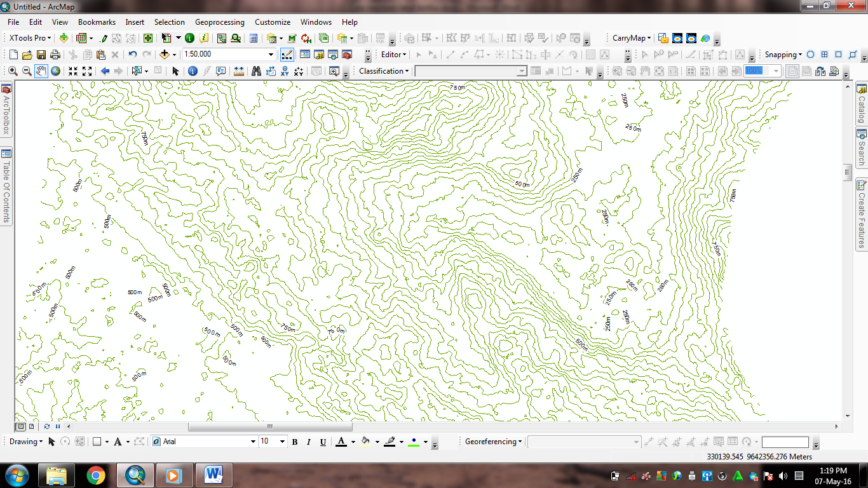Enable Edge snapping mode
The width and height of the screenshot is (868, 488).
click(x=853, y=55)
